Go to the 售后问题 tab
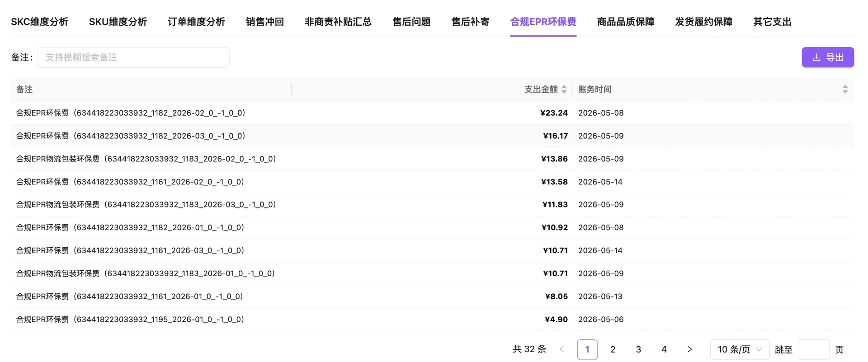Viewport: 868px width, 362px height. tap(411, 22)
